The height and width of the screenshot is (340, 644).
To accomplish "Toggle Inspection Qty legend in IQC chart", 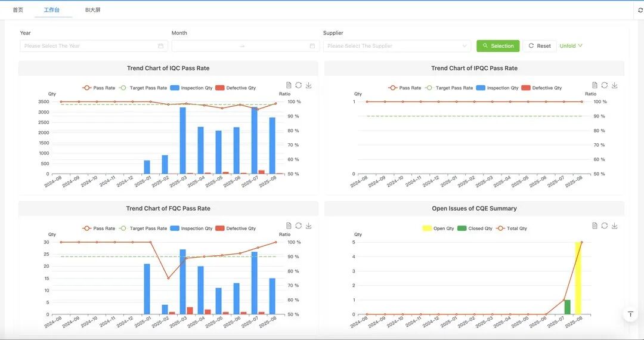I will point(191,88).
